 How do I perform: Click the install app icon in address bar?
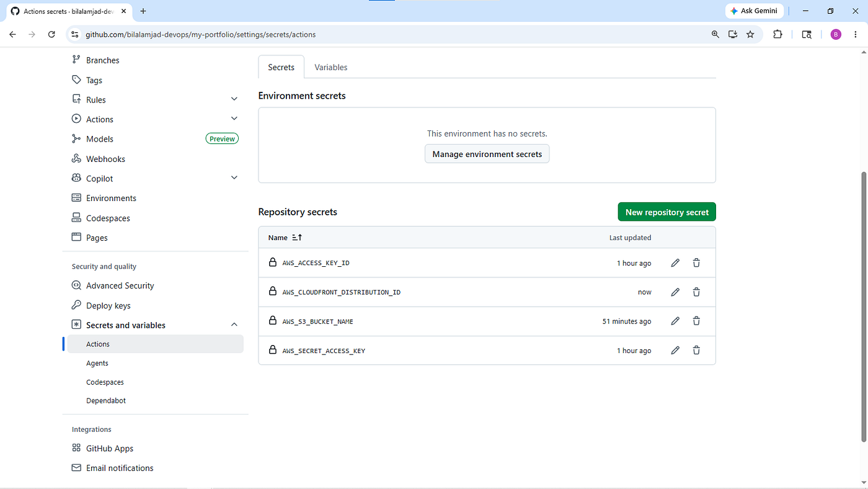733,35
